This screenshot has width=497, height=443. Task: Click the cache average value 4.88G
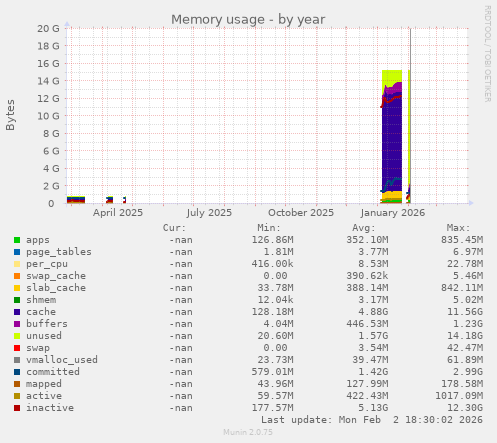(x=373, y=312)
